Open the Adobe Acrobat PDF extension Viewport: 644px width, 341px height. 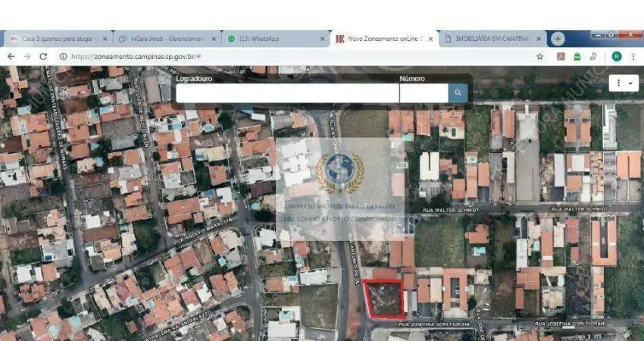pos(561,57)
